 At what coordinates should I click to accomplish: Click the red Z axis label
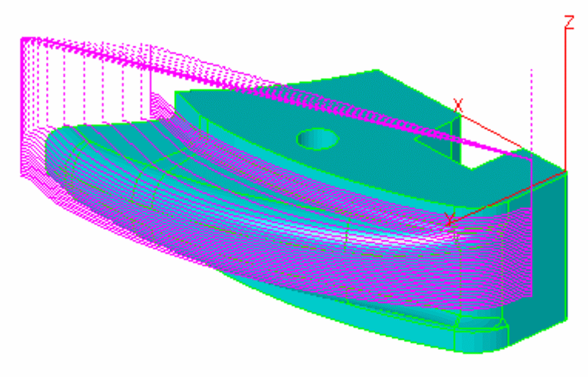click(569, 22)
